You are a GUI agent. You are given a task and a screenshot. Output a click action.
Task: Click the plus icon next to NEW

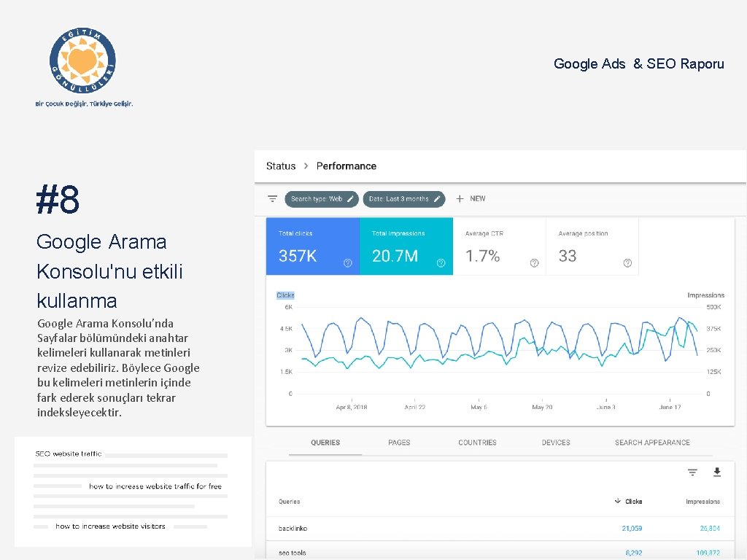point(460,198)
